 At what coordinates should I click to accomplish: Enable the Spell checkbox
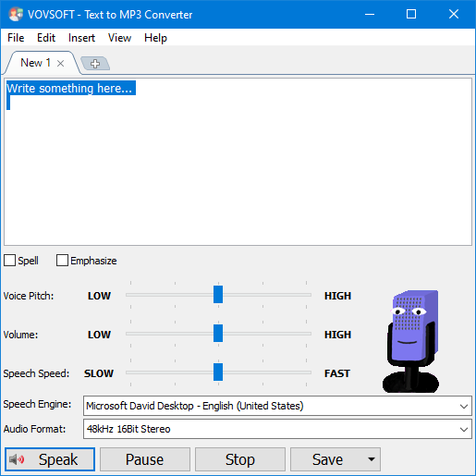coord(9,261)
